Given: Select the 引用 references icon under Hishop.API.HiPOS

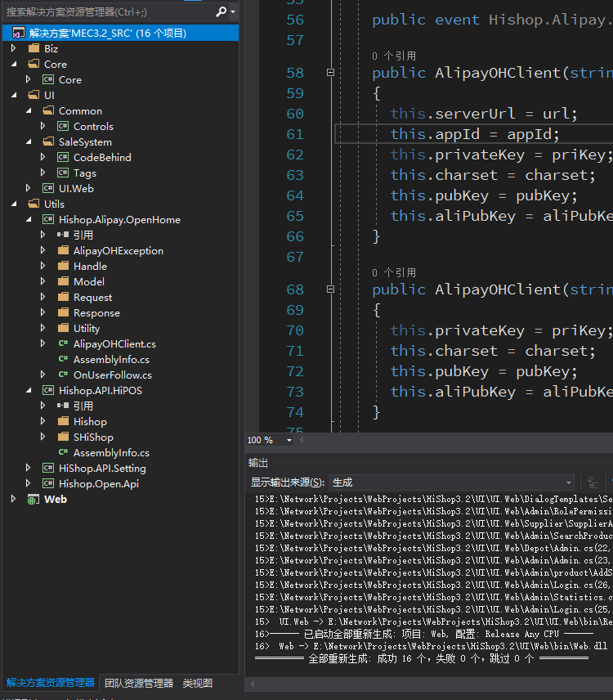Looking at the screenshot, I should [x=63, y=406].
